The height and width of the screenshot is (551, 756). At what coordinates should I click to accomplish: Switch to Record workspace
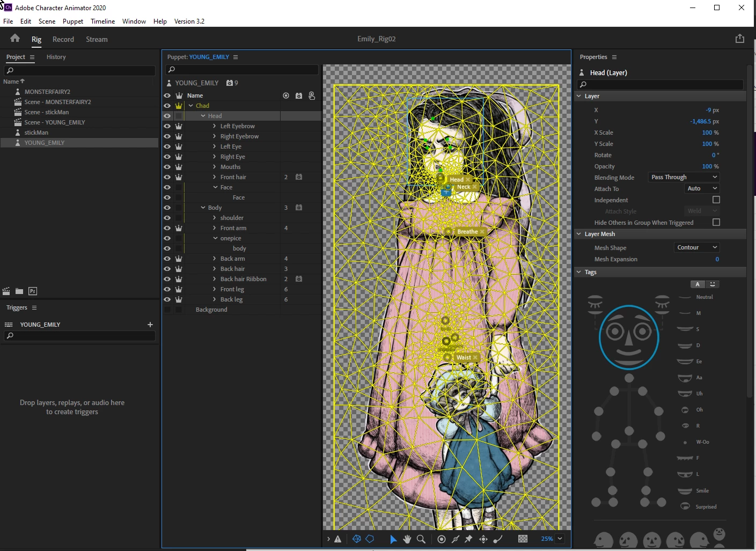pos(63,39)
